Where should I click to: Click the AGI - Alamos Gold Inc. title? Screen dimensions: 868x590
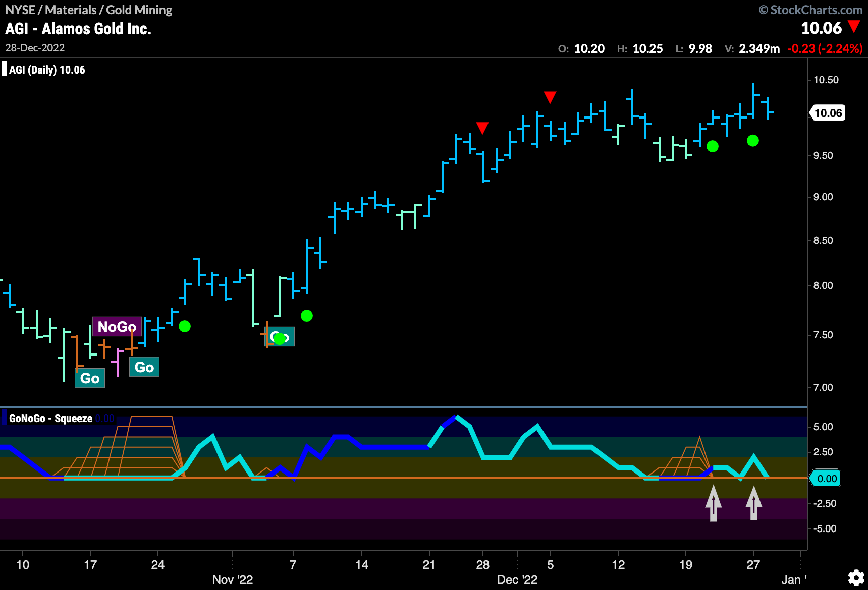coord(78,29)
